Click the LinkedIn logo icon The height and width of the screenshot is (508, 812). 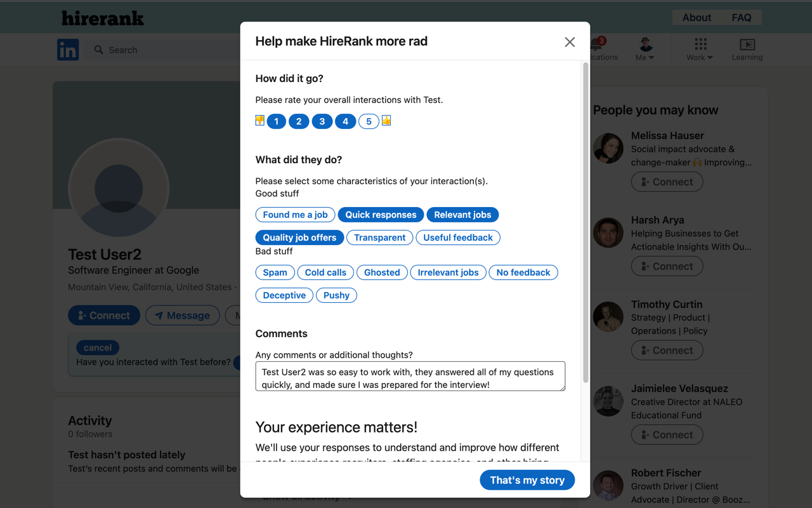coord(68,50)
